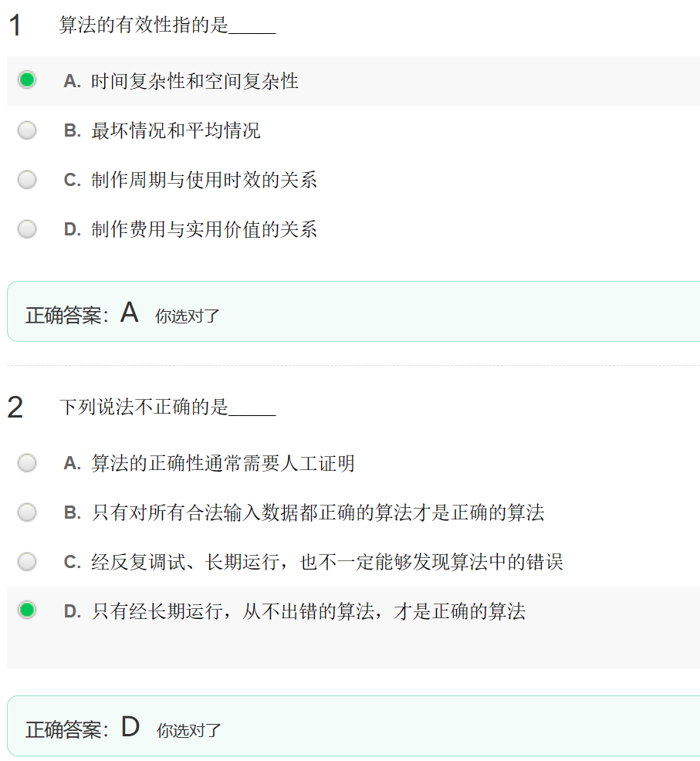The width and height of the screenshot is (700, 761).
Task: Pick question 2 radio D 只有经长期运行
Action: [27, 610]
